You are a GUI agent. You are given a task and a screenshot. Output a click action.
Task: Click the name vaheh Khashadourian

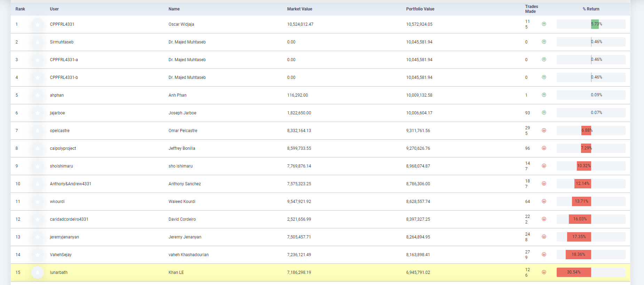point(189,255)
